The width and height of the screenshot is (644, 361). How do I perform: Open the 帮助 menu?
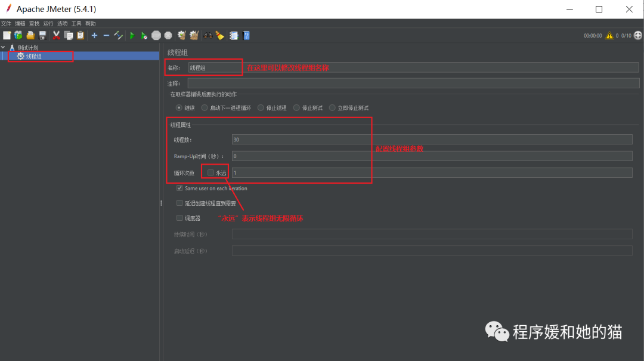point(91,23)
